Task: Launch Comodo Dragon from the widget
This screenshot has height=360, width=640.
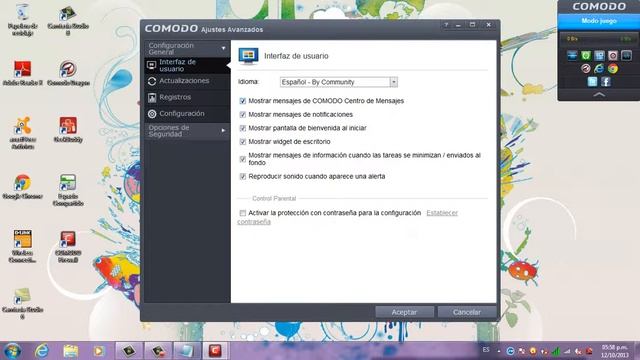Action: [586, 69]
